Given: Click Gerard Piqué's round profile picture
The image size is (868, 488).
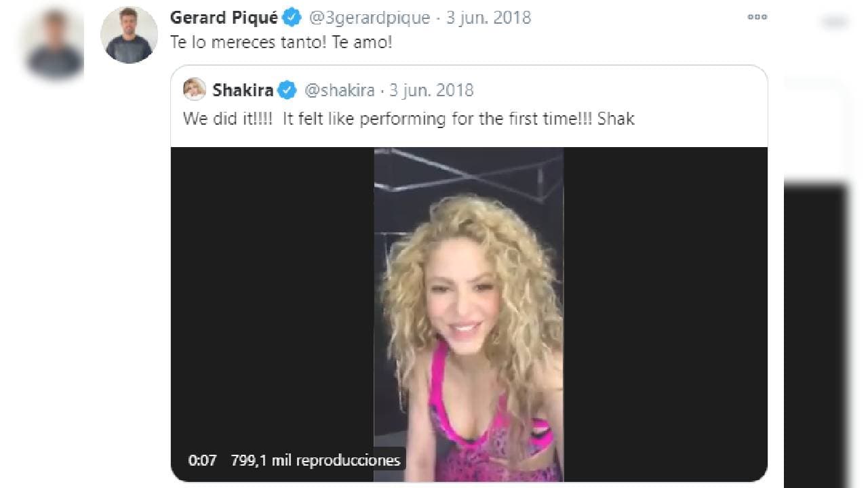Looking at the screenshot, I should click(x=129, y=35).
